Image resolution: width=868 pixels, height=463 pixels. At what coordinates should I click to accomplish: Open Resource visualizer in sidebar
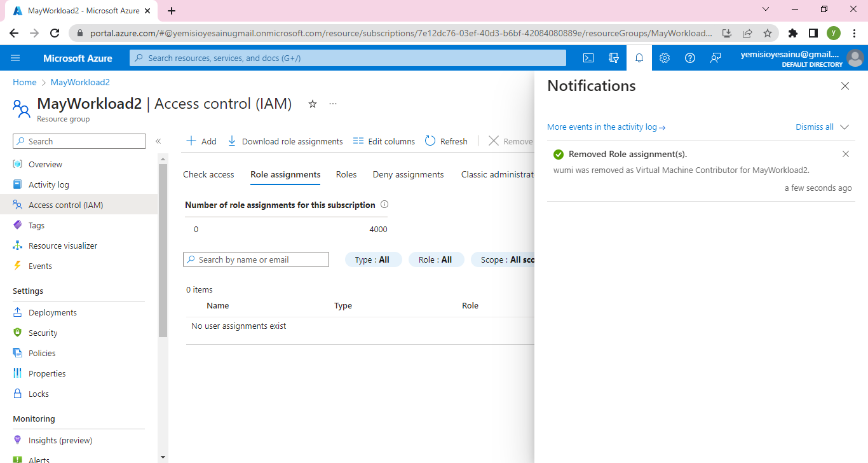[x=63, y=245]
